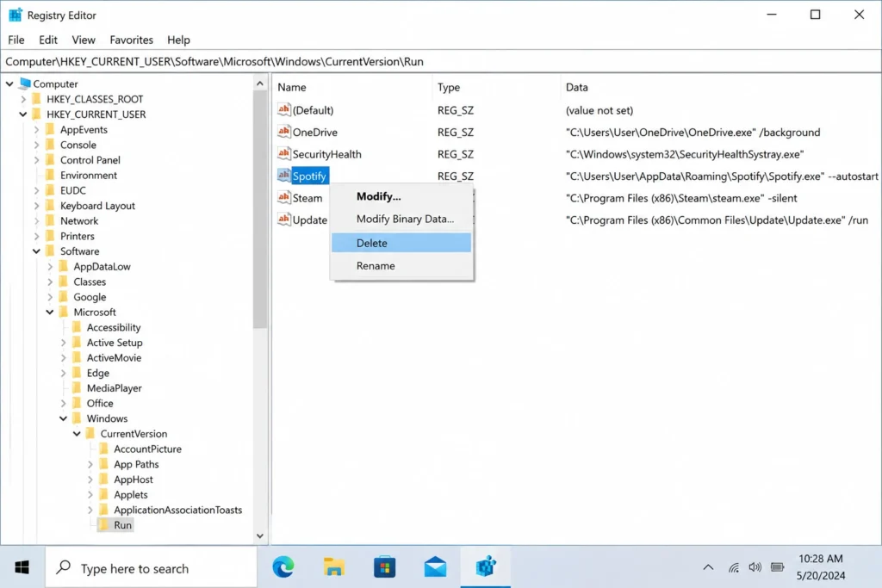Image resolution: width=882 pixels, height=588 pixels.
Task: Click the HKEY_CLASSES_ROOT folder icon
Action: pos(37,99)
